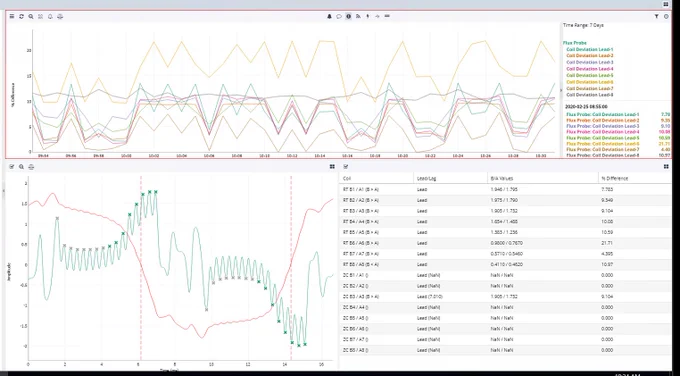Select the Flux Probe legend heading
Viewport: 680px width, 376px height.
(x=575, y=43)
